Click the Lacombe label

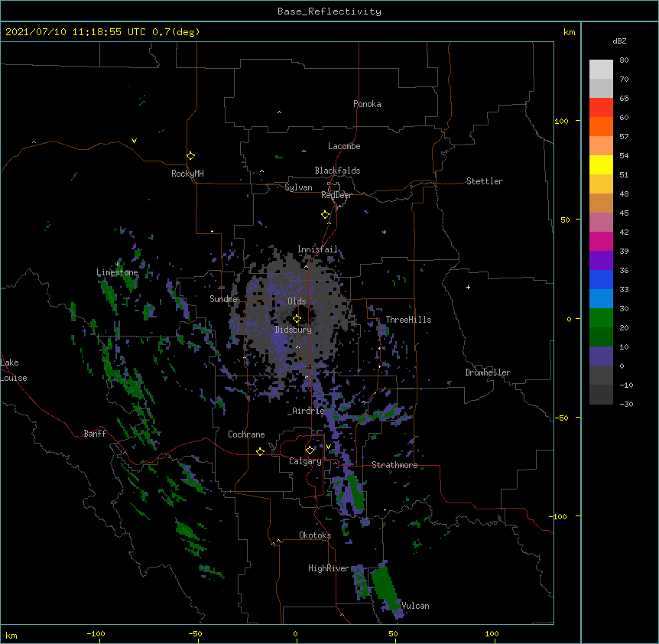tap(344, 146)
